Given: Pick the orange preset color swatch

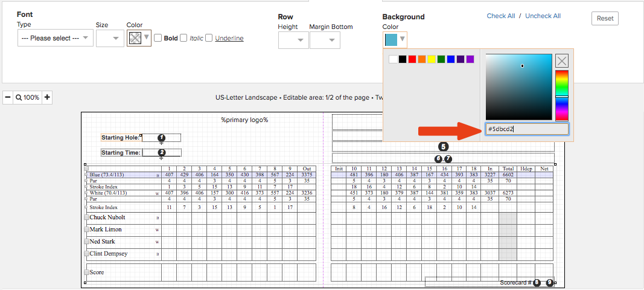Looking at the screenshot, I should click(422, 59).
